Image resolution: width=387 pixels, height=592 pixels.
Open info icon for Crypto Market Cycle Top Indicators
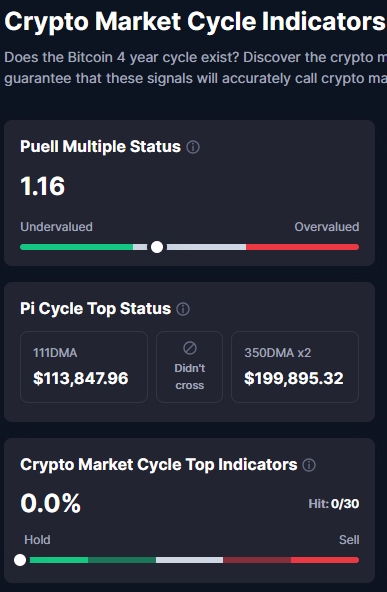pyautogui.click(x=309, y=465)
